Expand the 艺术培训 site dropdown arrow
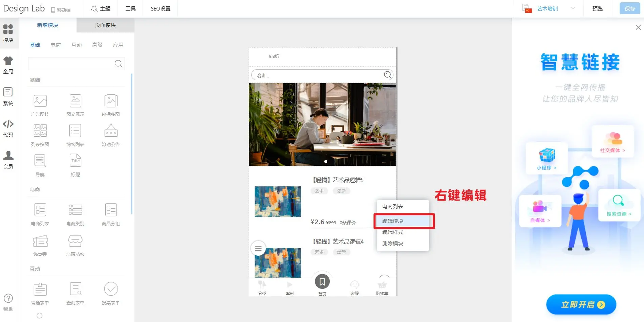This screenshot has width=644, height=322. click(573, 8)
